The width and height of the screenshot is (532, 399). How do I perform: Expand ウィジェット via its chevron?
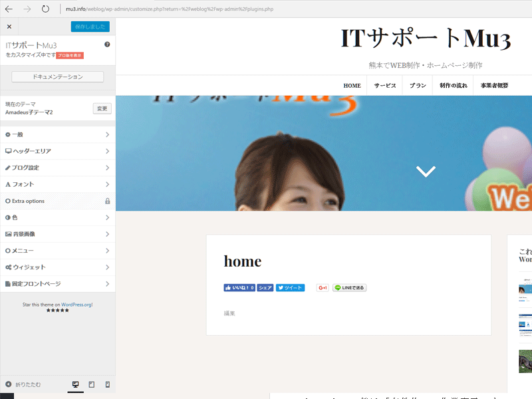[x=107, y=267]
